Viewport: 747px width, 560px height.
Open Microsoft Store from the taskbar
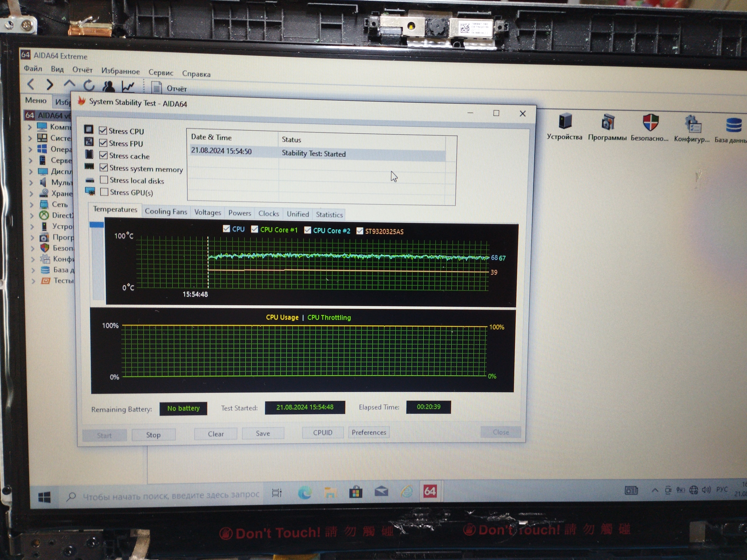click(x=356, y=492)
